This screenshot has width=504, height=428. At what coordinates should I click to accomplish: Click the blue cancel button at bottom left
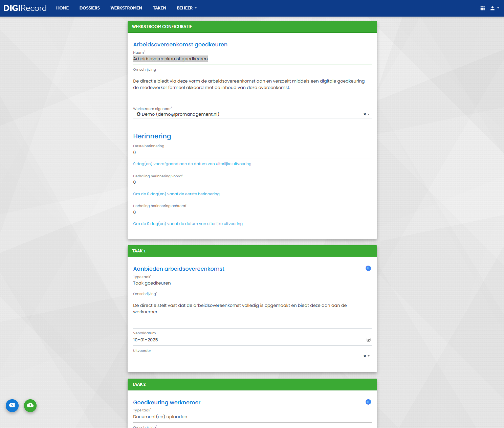tap(12, 405)
